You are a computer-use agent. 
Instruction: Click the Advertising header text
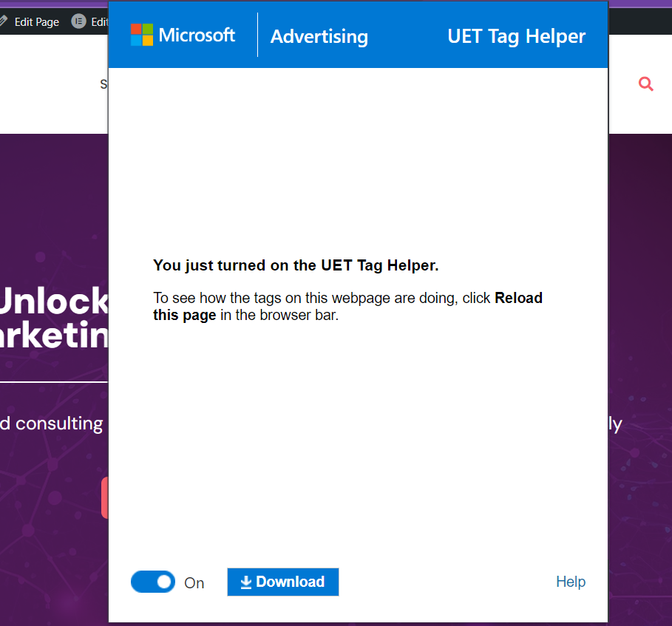tap(319, 36)
